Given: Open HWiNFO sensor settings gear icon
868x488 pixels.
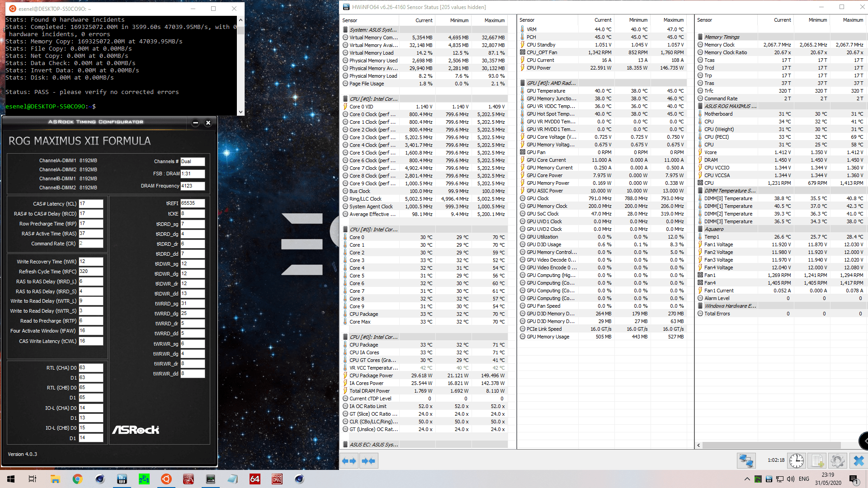Looking at the screenshot, I should pos(837,461).
